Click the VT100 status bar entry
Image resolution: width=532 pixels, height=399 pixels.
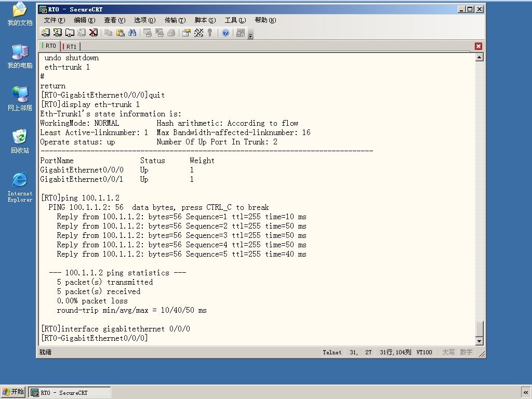[424, 352]
